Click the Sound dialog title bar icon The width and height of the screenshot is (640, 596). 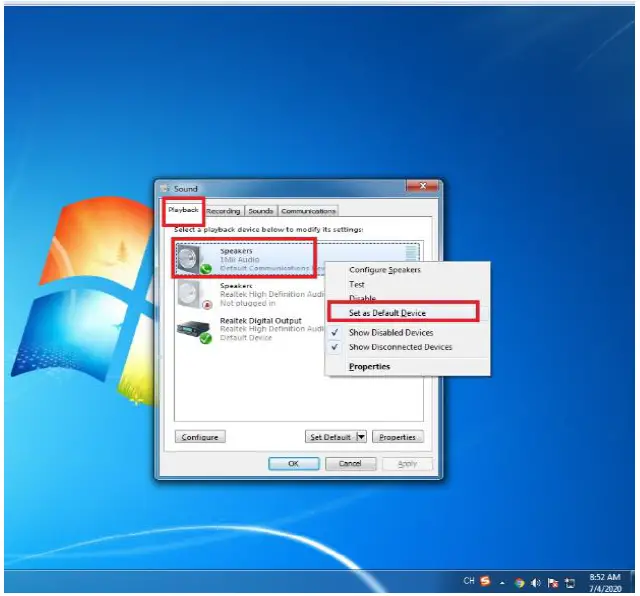point(165,189)
